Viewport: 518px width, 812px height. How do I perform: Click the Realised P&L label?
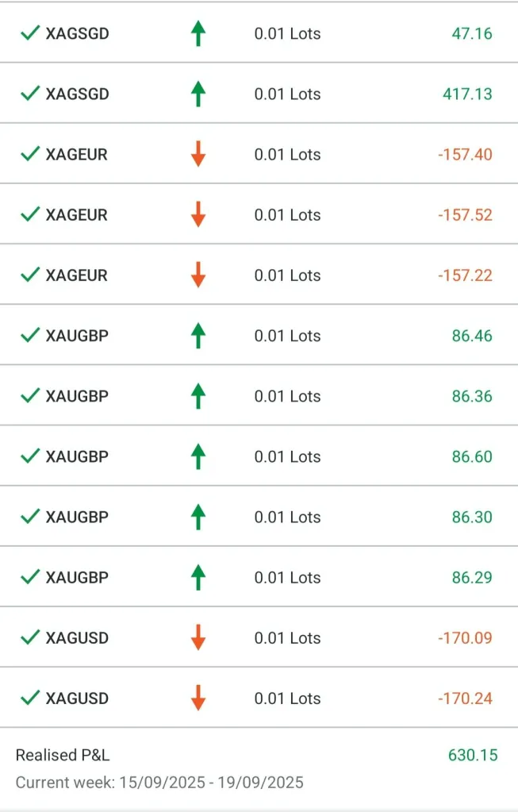point(63,755)
